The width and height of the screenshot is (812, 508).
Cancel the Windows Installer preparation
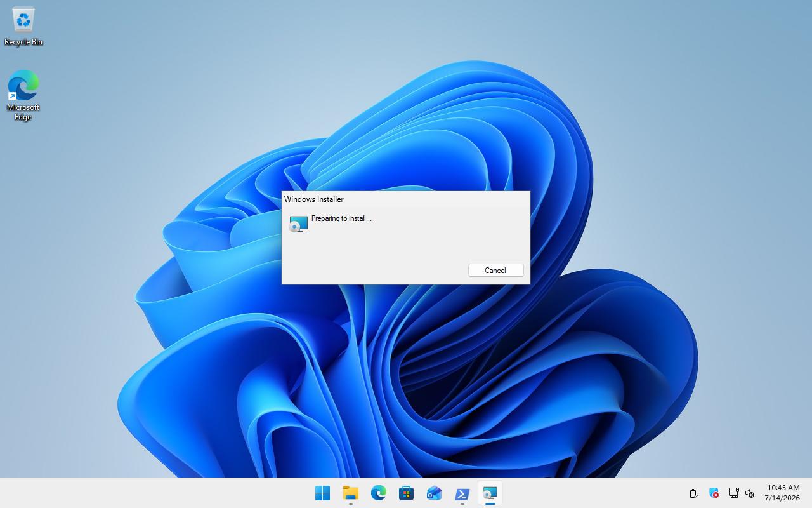coord(495,270)
